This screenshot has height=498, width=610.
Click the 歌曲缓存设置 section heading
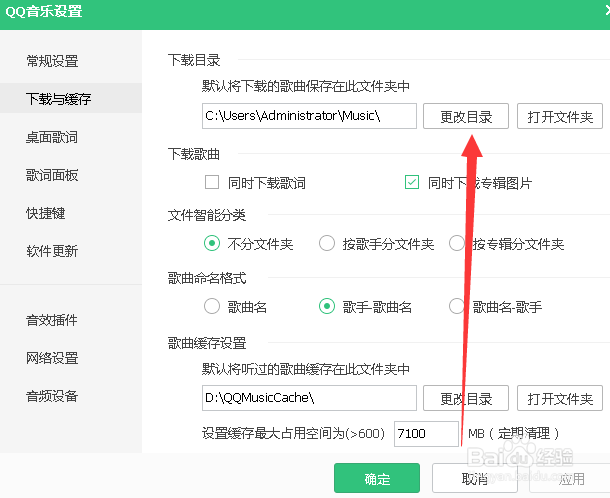[207, 343]
